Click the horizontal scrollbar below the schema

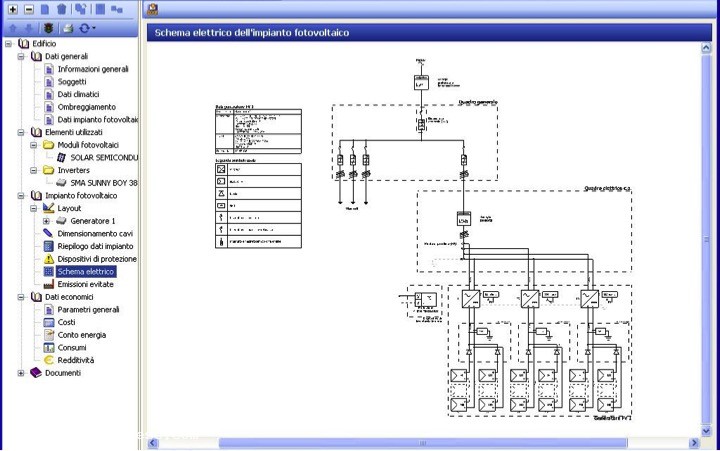pyautogui.click(x=420, y=443)
